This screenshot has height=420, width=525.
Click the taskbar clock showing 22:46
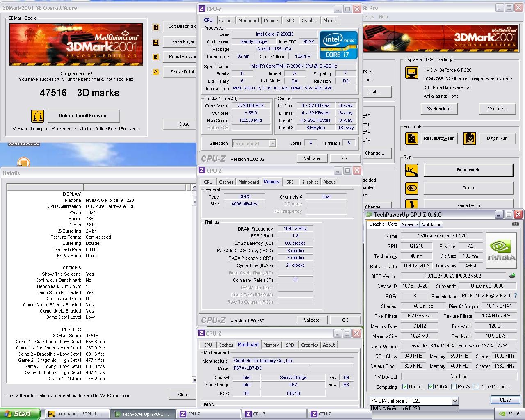pyautogui.click(x=513, y=414)
